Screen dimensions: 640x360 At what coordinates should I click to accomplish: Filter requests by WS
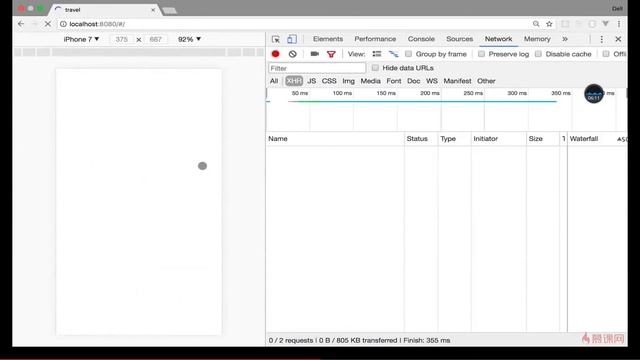pos(432,81)
